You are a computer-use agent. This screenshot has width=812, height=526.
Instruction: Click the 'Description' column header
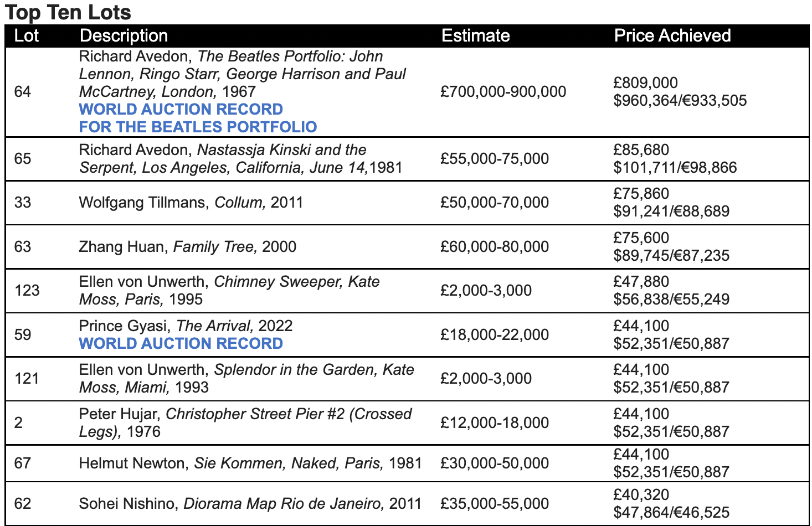tap(124, 35)
